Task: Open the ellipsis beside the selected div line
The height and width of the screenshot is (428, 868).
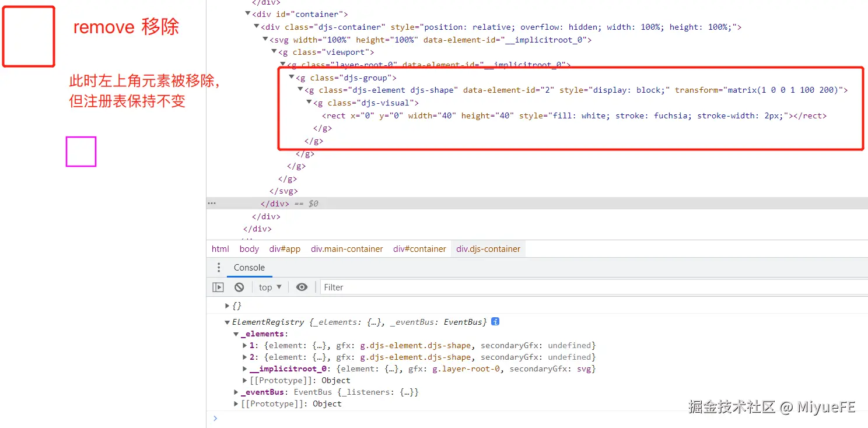Action: (212, 204)
